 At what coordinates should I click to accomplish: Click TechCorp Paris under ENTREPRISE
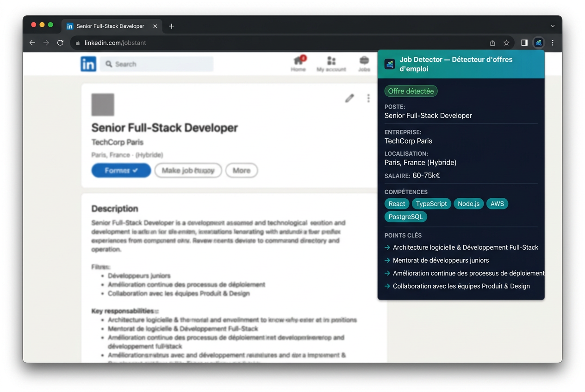point(408,141)
